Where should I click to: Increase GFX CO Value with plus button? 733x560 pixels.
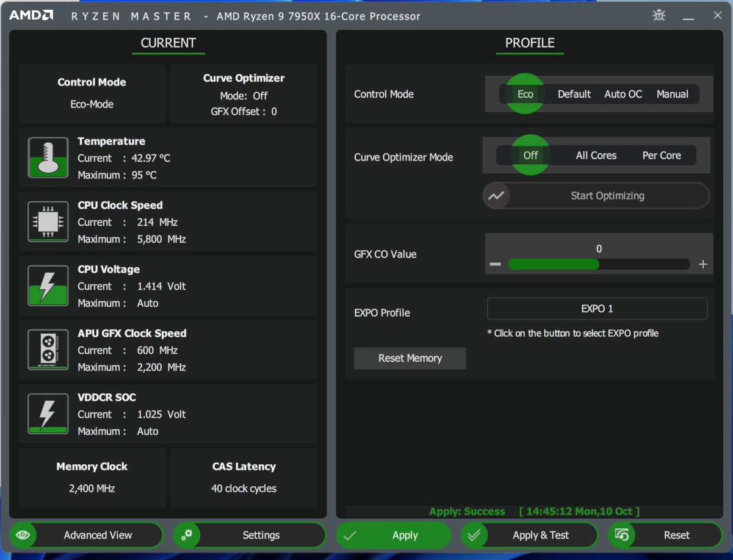pyautogui.click(x=702, y=264)
